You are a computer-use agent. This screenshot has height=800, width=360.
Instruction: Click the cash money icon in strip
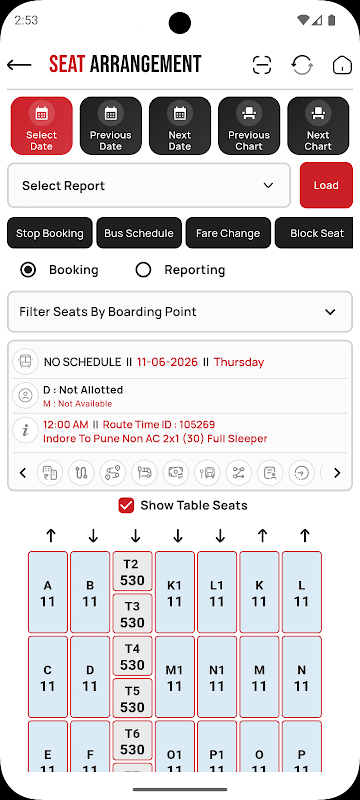[175, 473]
